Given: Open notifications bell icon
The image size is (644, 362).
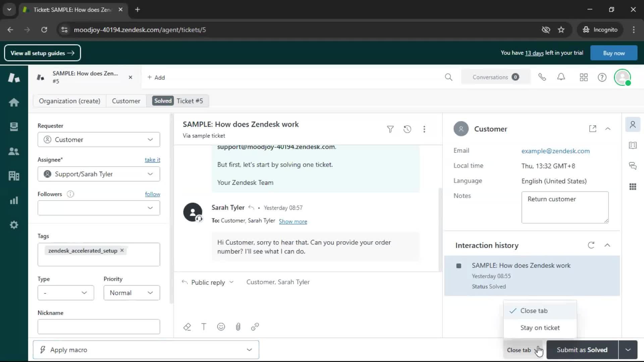Looking at the screenshot, I should tap(561, 77).
